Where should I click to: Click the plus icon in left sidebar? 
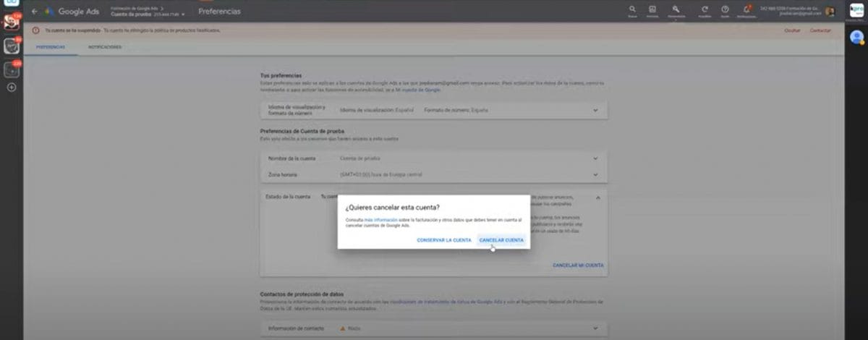pyautogui.click(x=12, y=88)
